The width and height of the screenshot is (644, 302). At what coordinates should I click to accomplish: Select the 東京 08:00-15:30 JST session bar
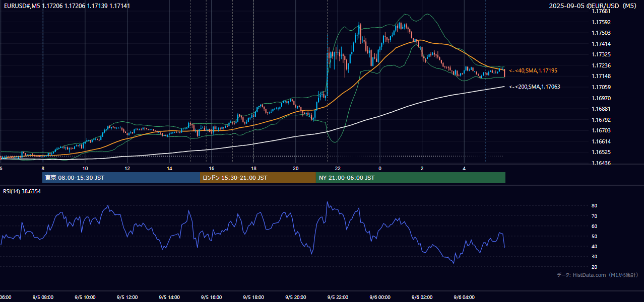click(121, 178)
